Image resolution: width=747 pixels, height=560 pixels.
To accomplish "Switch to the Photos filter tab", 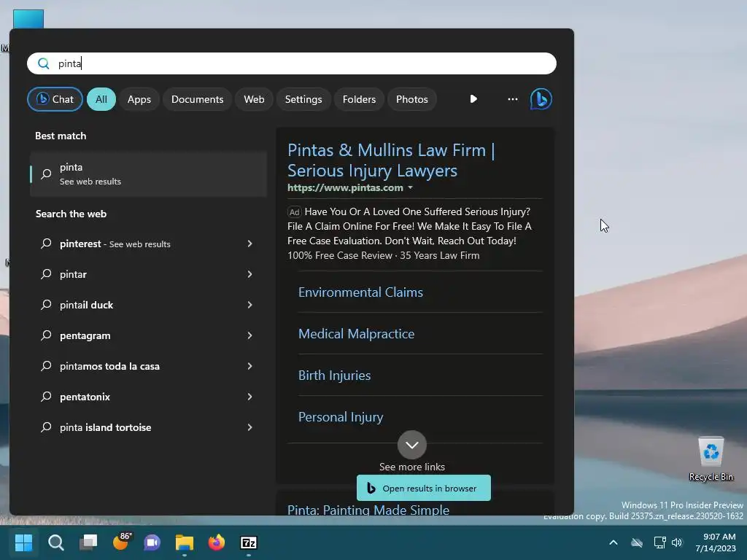I will point(412,99).
